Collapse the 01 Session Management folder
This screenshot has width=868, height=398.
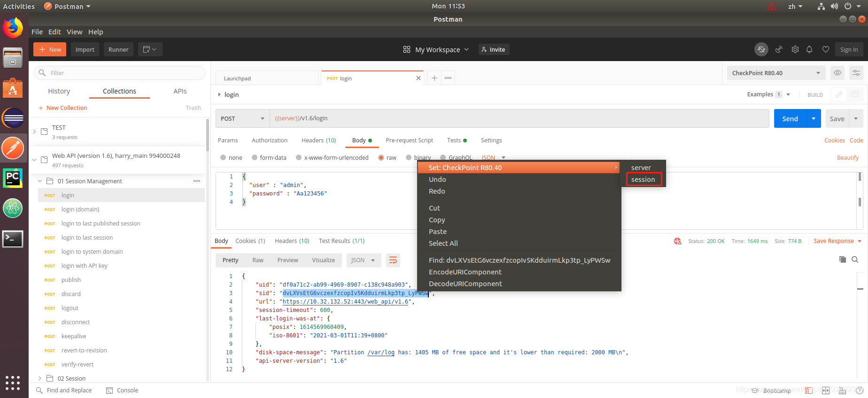(x=40, y=181)
